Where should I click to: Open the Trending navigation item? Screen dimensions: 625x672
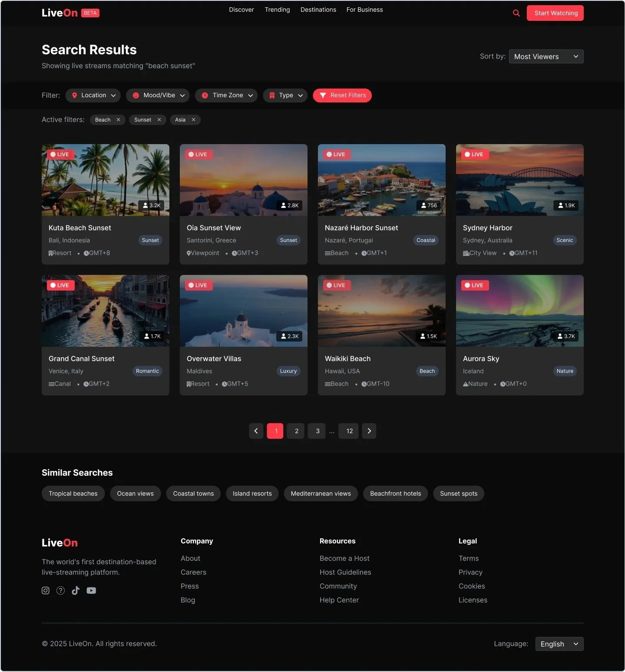pyautogui.click(x=277, y=10)
